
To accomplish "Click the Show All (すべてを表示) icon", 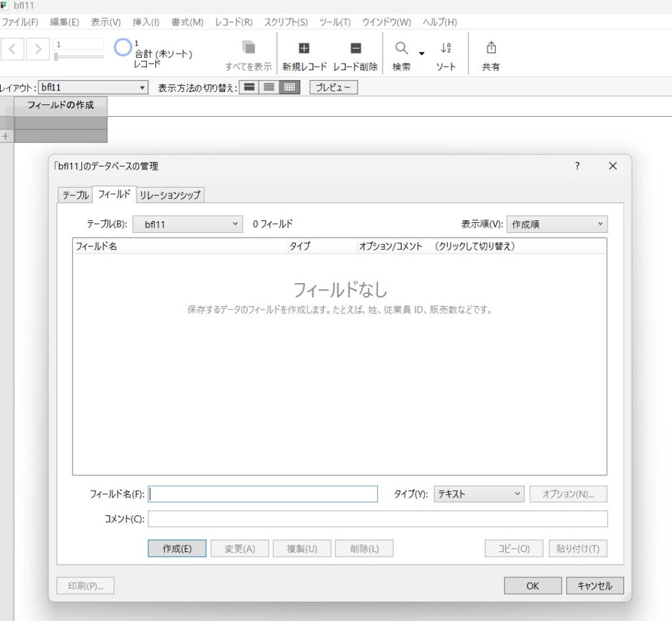I will click(248, 49).
